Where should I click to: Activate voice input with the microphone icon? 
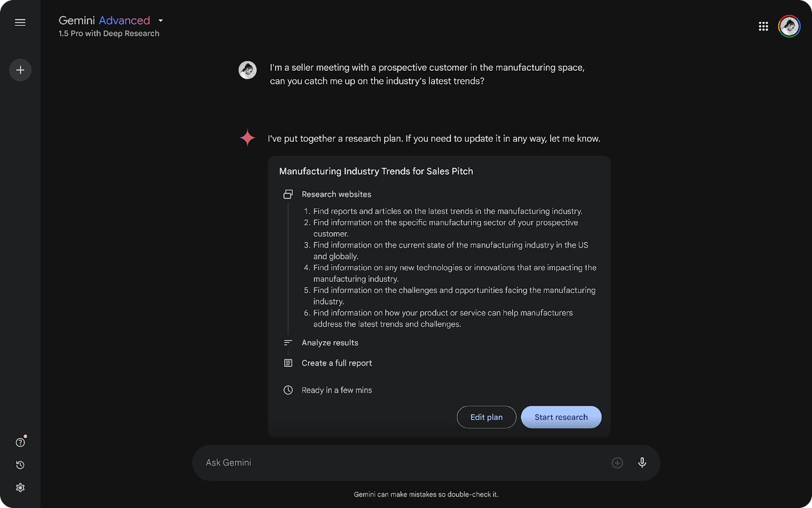click(x=642, y=462)
